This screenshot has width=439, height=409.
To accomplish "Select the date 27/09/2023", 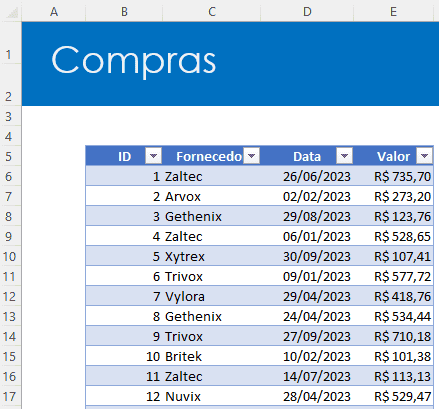I will (307, 336).
